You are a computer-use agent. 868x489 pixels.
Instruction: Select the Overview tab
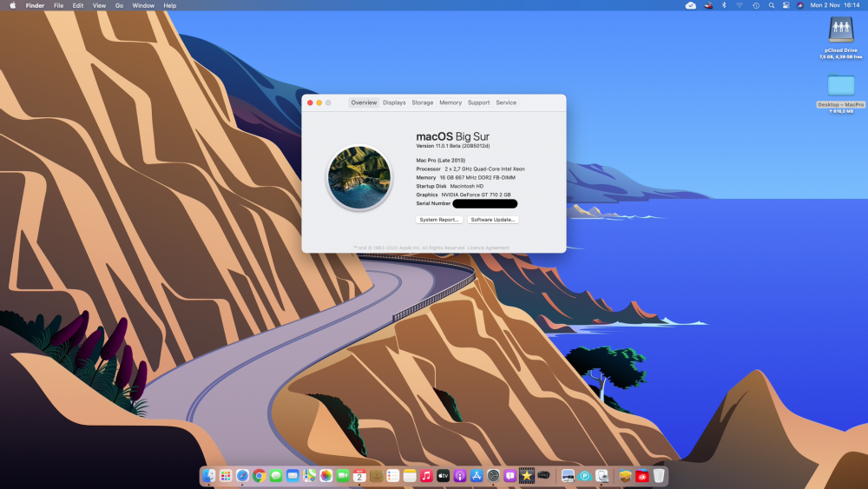pos(364,102)
